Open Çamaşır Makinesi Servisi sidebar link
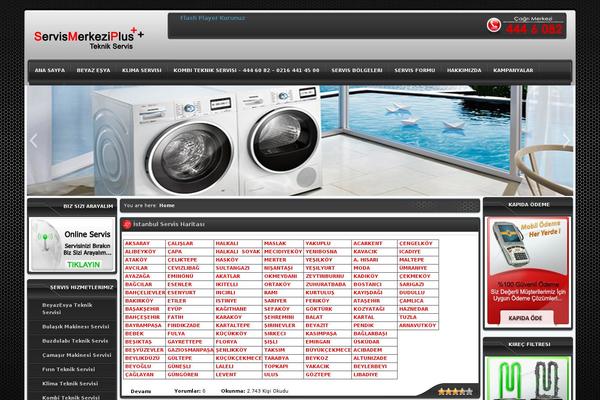The image size is (600, 400). (x=77, y=355)
